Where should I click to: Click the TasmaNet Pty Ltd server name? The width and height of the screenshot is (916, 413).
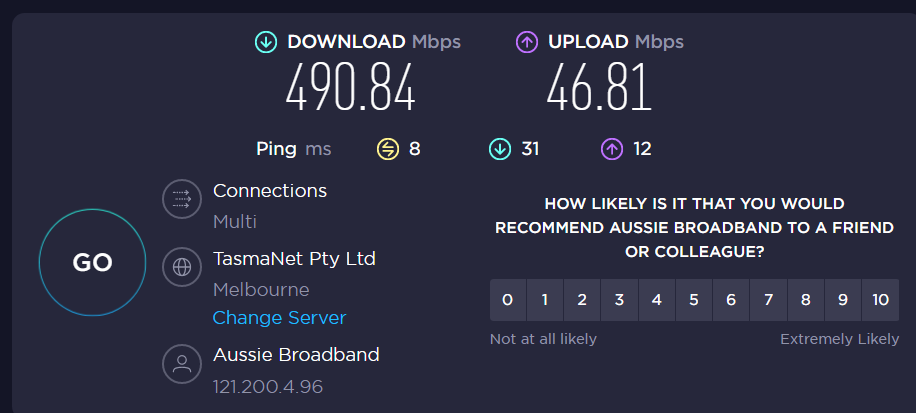click(294, 259)
